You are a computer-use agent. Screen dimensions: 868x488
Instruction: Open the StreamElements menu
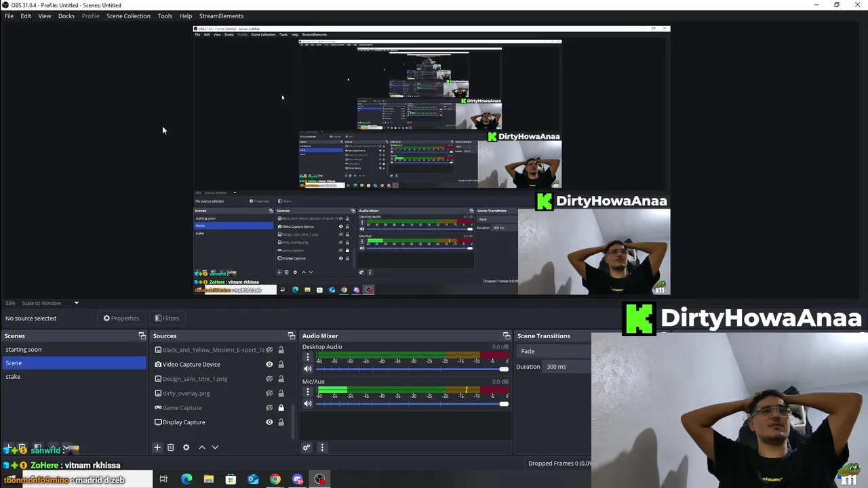[x=221, y=16]
